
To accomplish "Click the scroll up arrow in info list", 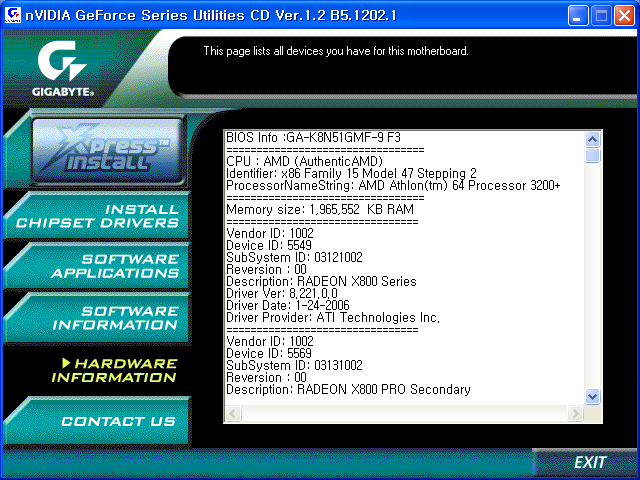I will point(592,140).
